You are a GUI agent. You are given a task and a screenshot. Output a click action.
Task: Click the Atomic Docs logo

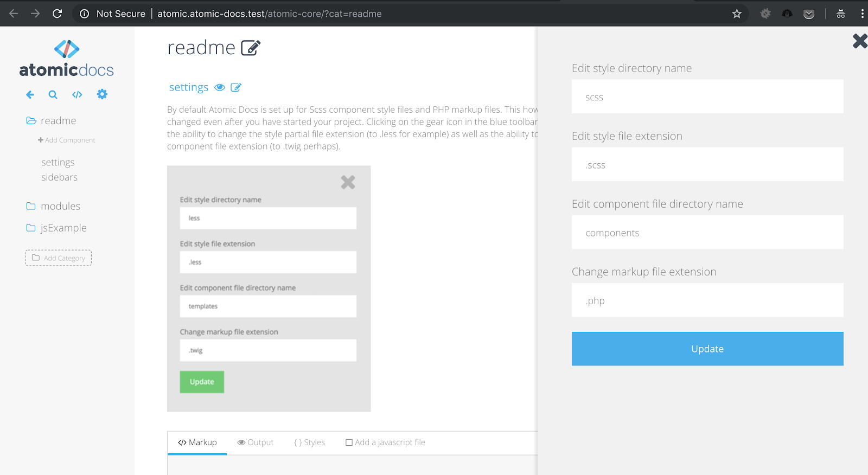pyautogui.click(x=67, y=59)
